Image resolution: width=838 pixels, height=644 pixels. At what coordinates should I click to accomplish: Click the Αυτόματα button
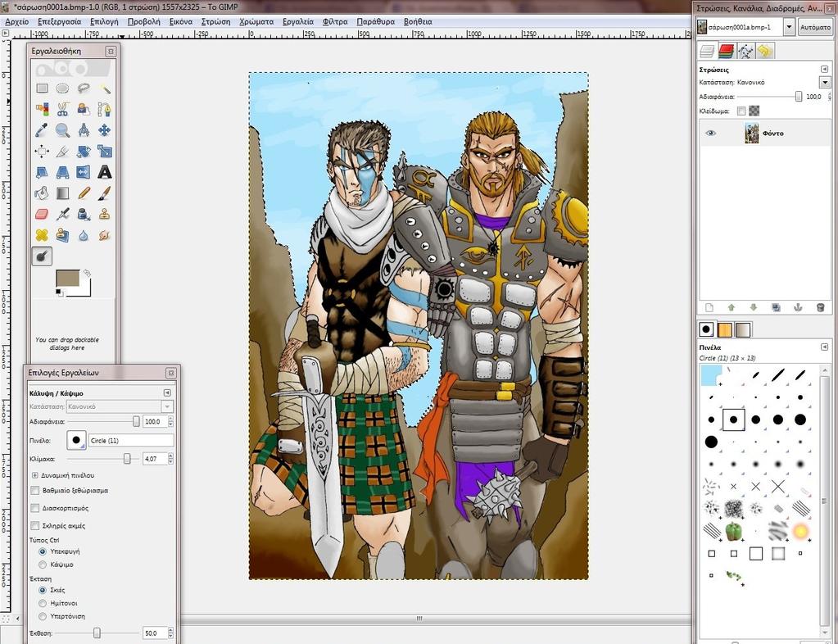point(815,27)
